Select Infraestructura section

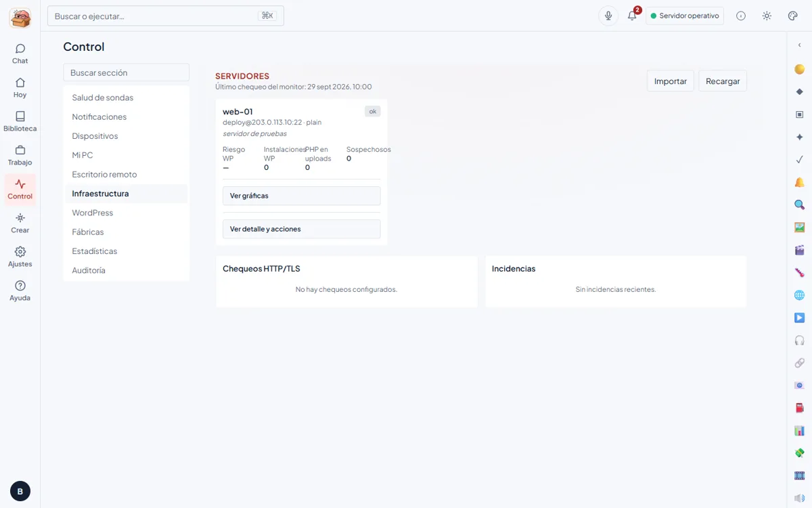[x=126, y=194]
